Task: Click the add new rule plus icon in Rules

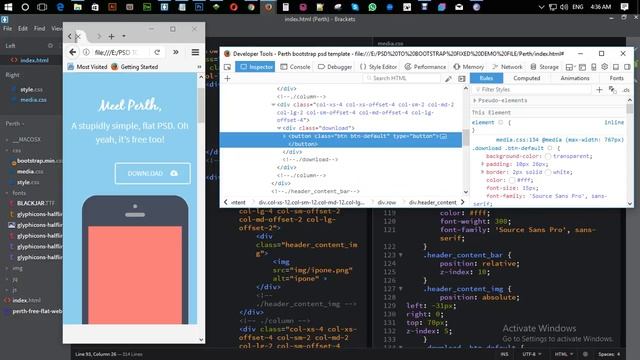Action: click(599, 89)
